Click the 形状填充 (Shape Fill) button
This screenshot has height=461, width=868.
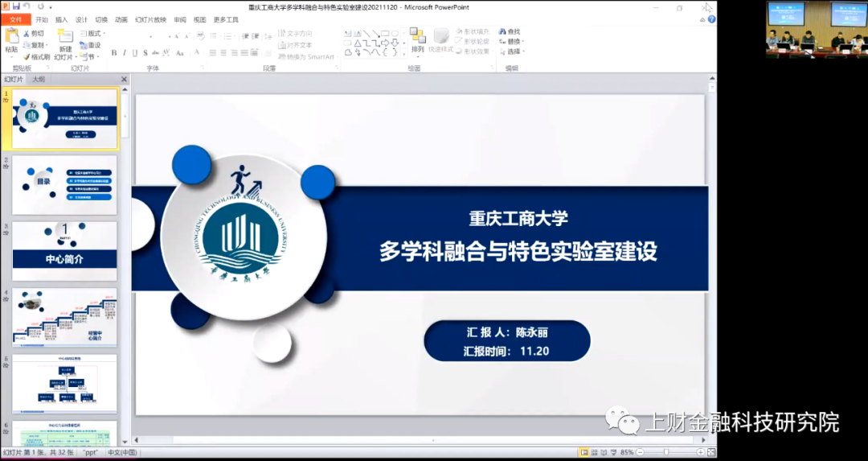[473, 31]
